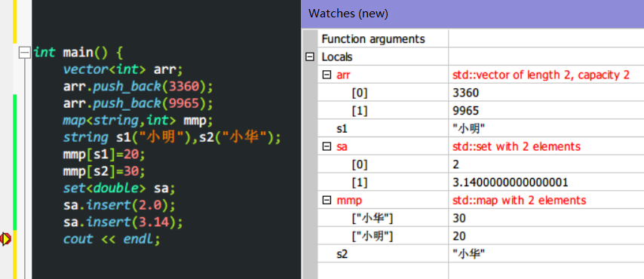Select the sa watch variable name

pyautogui.click(x=342, y=146)
